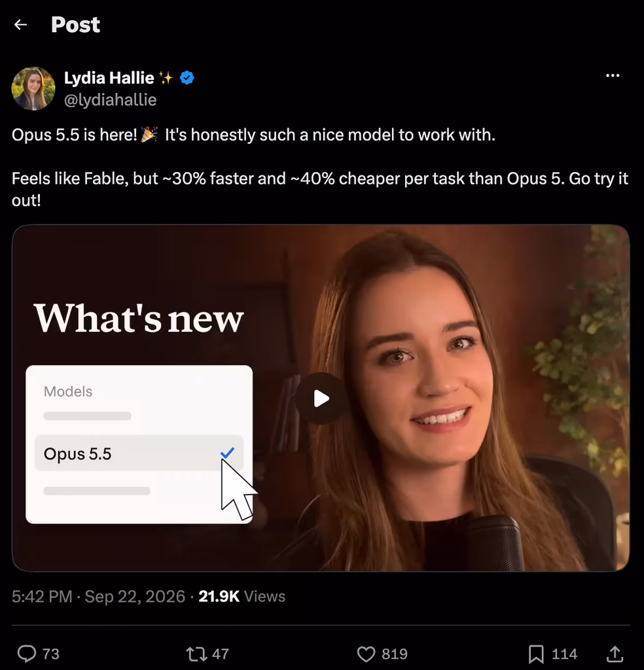
Task: Click the What's new video heading
Action: pos(139,318)
